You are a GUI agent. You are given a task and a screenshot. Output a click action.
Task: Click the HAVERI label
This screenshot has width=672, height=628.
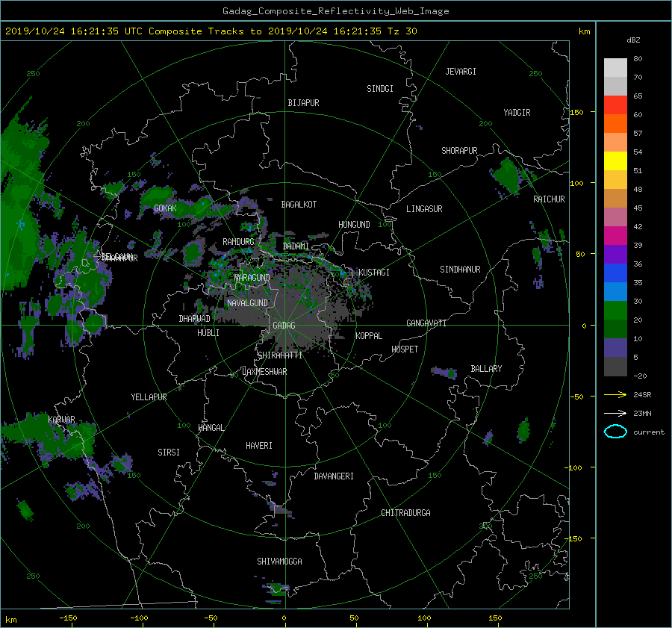click(x=259, y=446)
